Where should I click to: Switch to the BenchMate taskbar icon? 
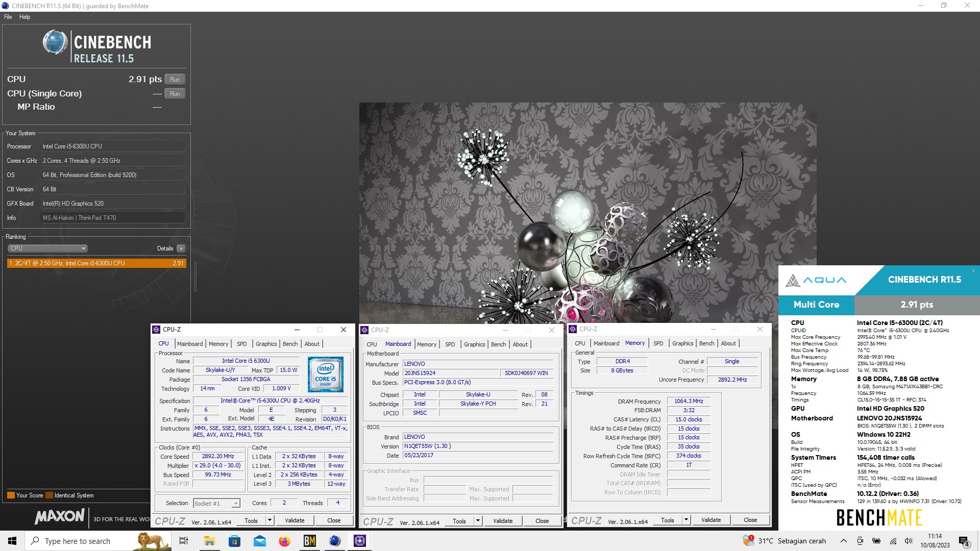pyautogui.click(x=310, y=541)
